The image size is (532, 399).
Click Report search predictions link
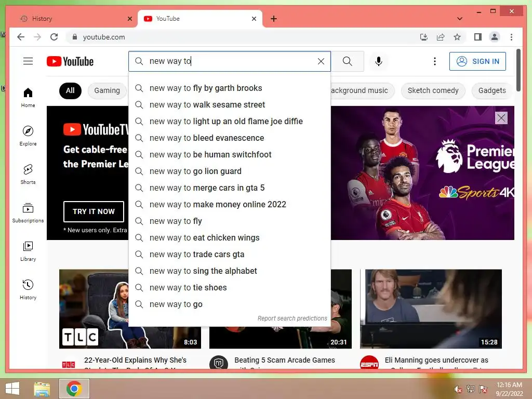[292, 318]
